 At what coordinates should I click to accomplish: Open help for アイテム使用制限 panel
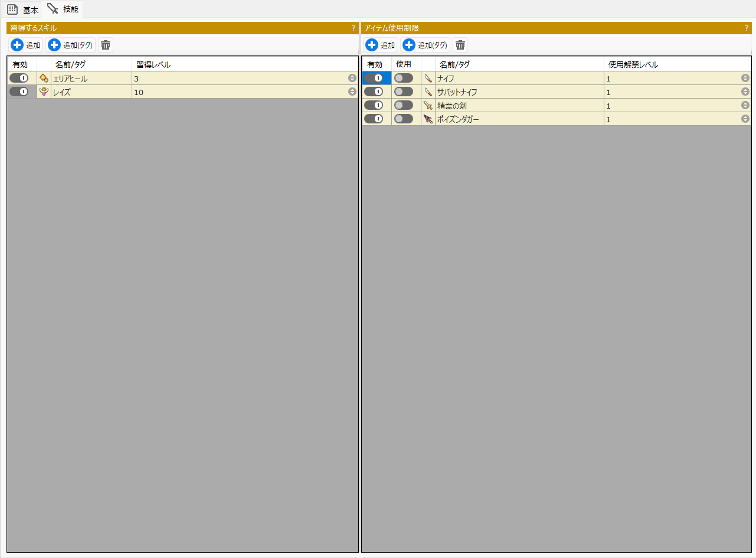[x=747, y=28]
